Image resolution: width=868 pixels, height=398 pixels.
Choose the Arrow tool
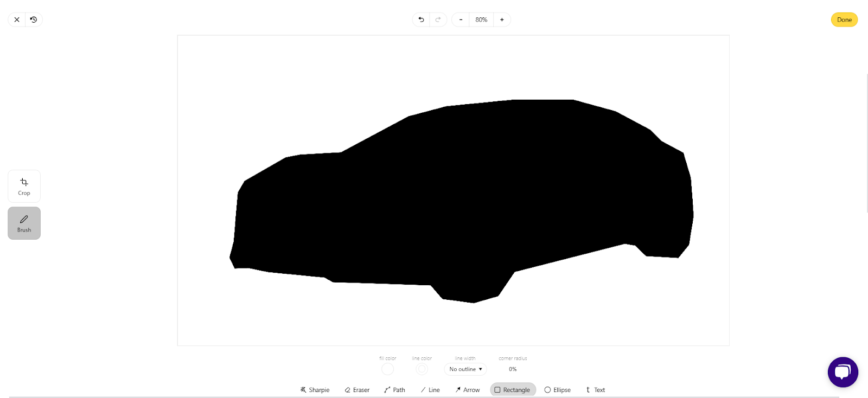click(468, 390)
